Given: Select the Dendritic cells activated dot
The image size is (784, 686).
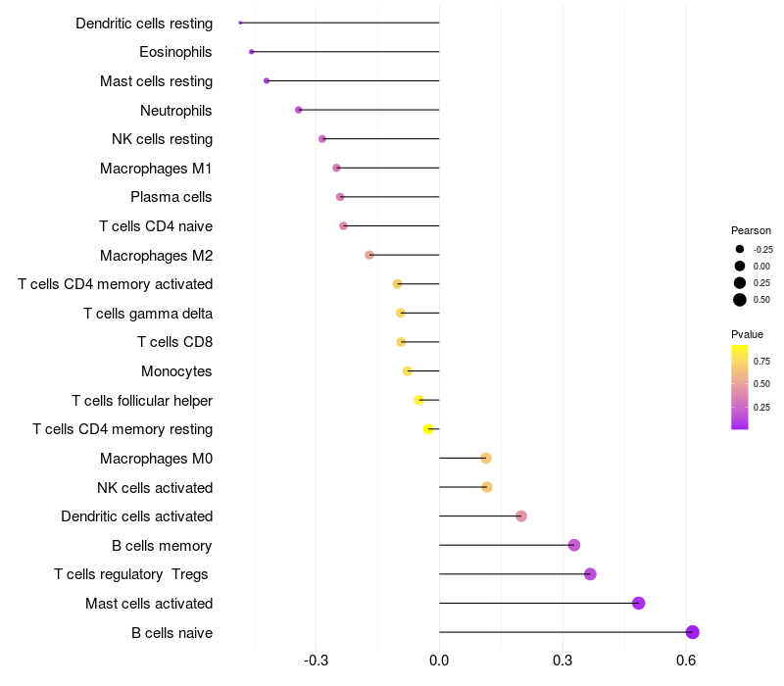Looking at the screenshot, I should [x=521, y=516].
